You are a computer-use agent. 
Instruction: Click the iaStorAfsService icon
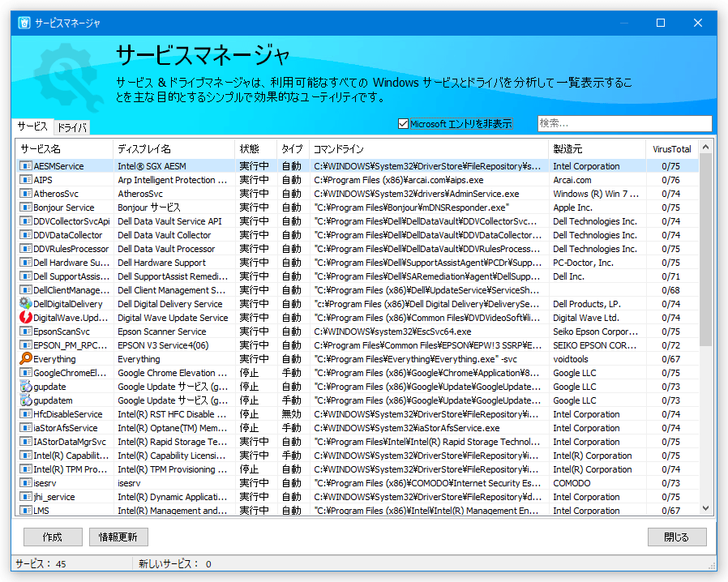point(25,428)
